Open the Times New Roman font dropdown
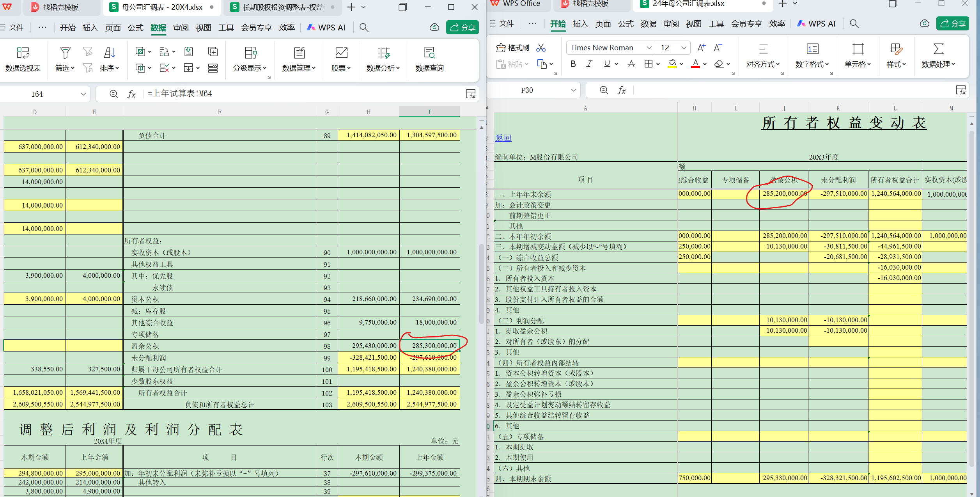The image size is (980, 497). (649, 48)
